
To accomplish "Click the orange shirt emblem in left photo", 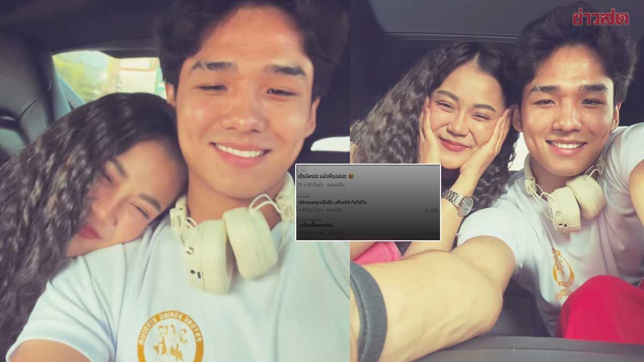I will [x=170, y=337].
